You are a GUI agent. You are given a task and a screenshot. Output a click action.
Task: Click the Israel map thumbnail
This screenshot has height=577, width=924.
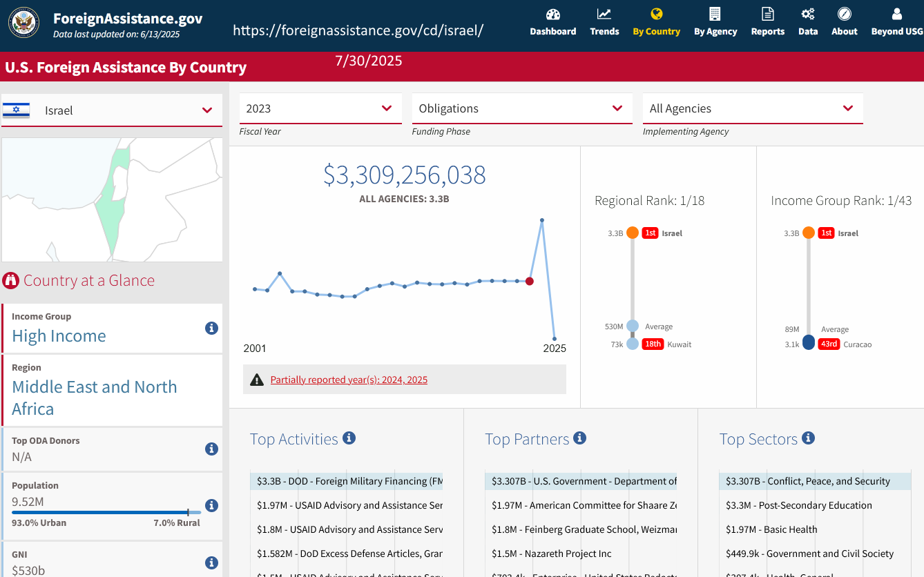[112, 199]
